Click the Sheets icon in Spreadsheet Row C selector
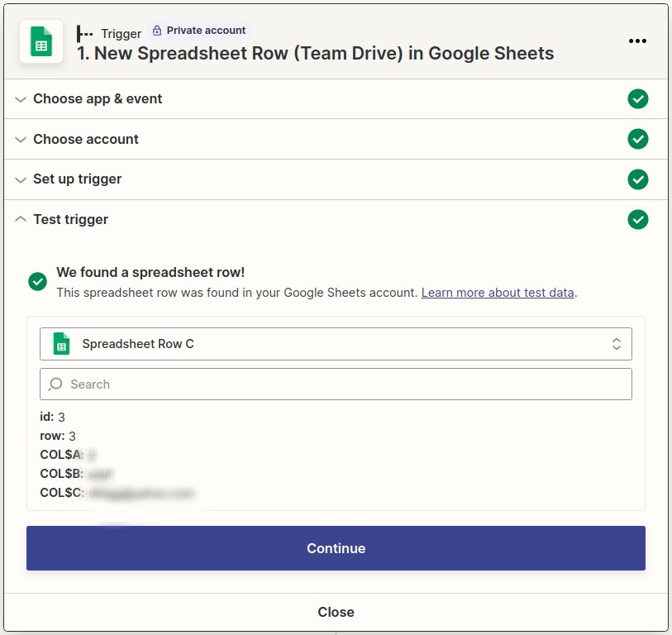This screenshot has height=635, width=672. pos(61,344)
